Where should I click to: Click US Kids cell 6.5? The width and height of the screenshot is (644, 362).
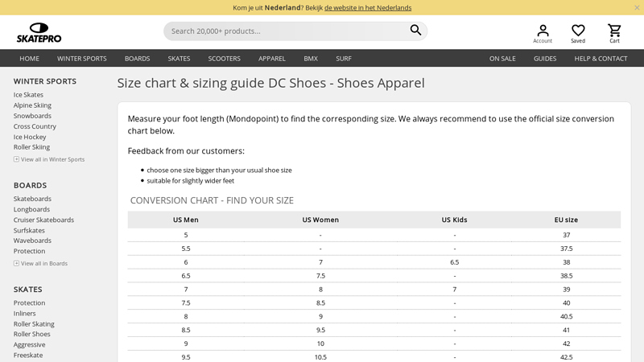[x=454, y=262]
